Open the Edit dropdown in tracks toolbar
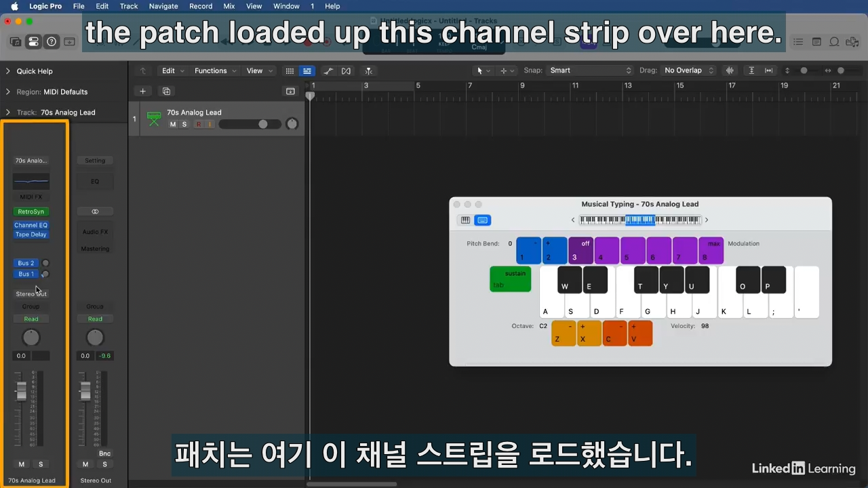868x488 pixels. tap(172, 70)
